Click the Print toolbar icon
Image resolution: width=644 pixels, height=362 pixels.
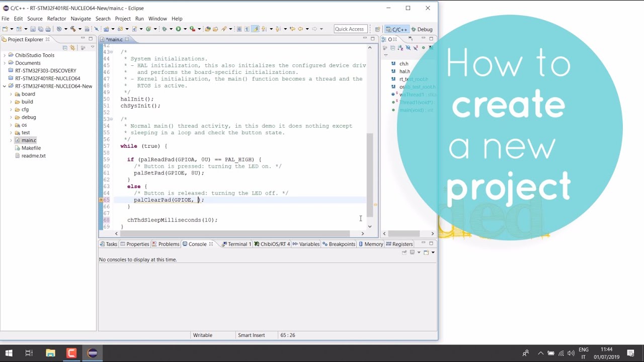[48, 29]
